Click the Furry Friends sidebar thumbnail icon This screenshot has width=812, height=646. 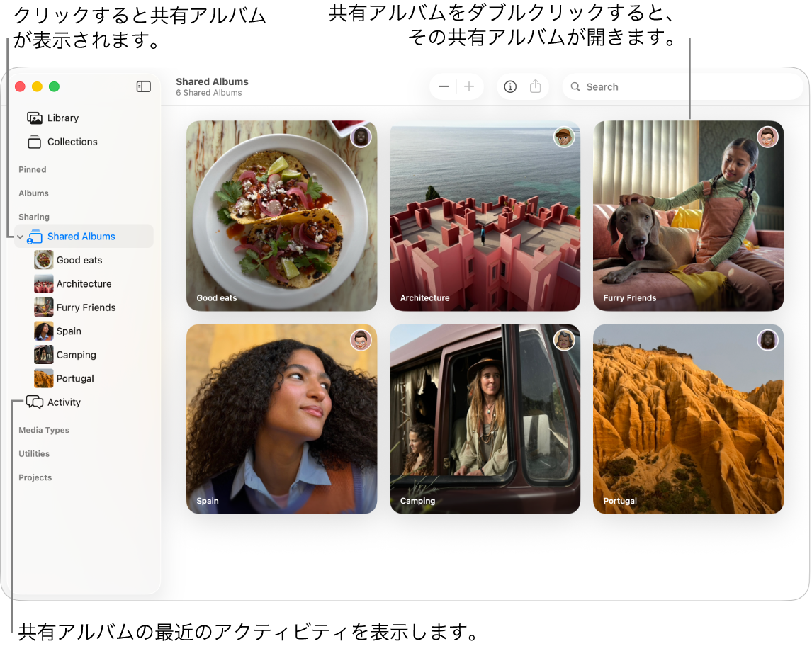(43, 307)
